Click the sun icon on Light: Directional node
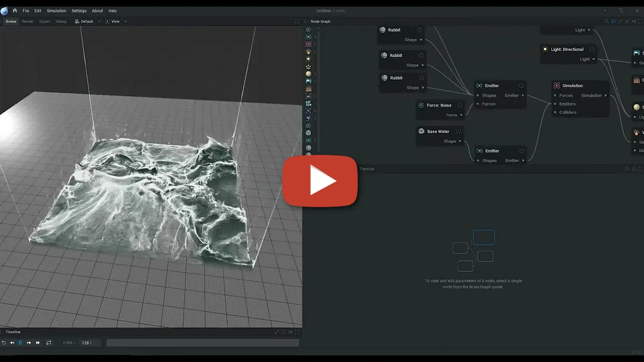The image size is (644, 362). (x=545, y=49)
